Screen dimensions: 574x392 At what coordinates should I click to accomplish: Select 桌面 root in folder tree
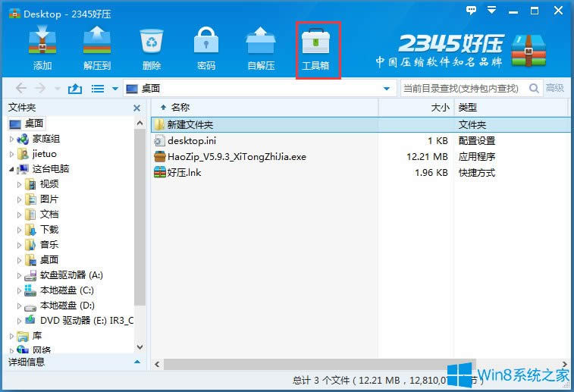(x=27, y=124)
